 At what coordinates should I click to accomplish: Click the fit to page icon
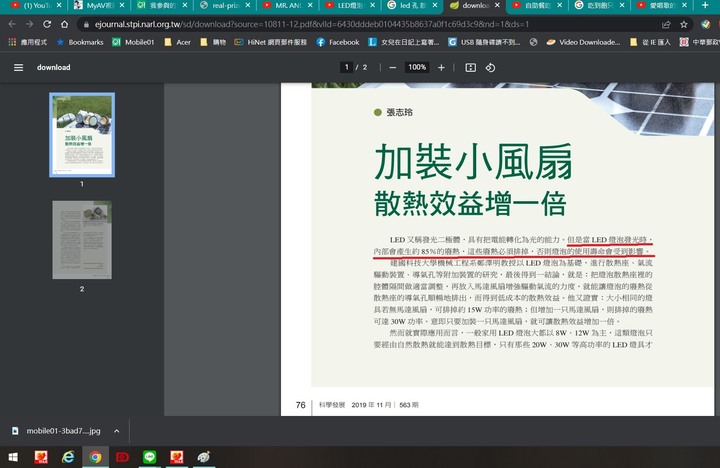tap(471, 68)
